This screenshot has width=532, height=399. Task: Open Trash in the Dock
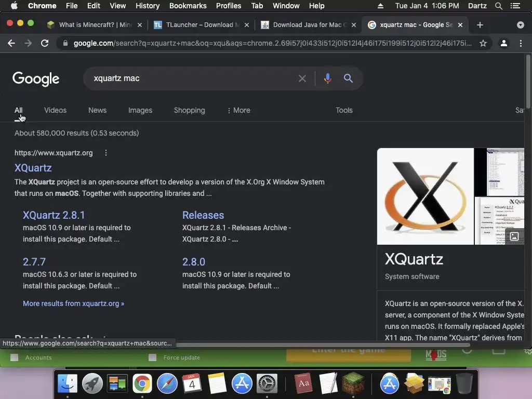464,383
